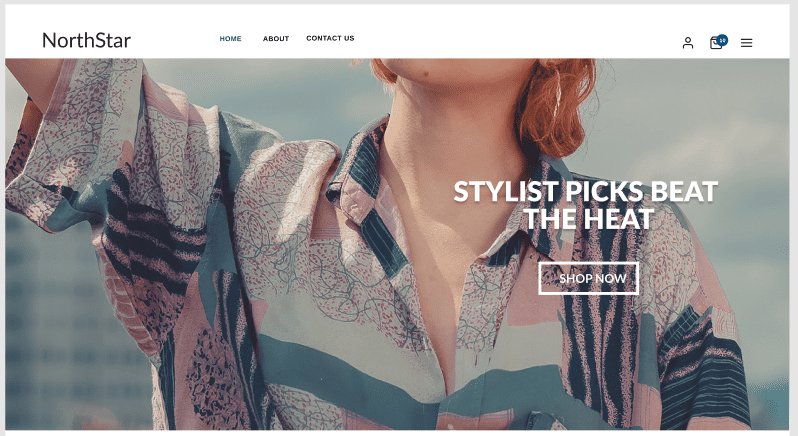The image size is (798, 436).
Task: Open the user account icon
Action: pyautogui.click(x=688, y=43)
